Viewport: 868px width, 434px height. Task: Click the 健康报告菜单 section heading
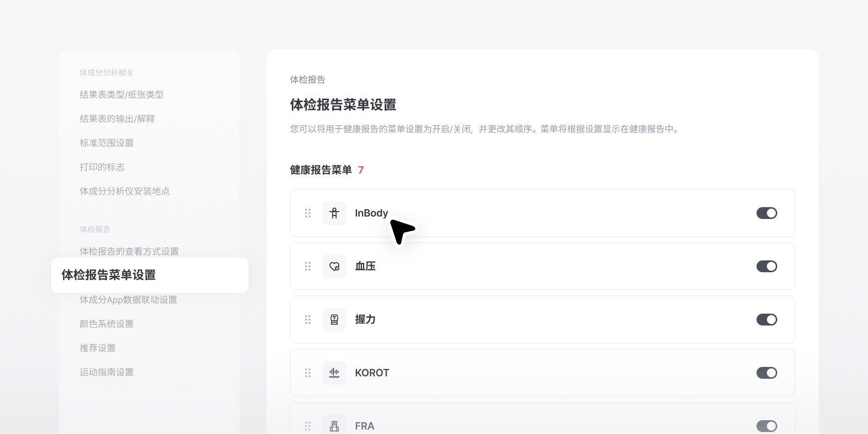tap(321, 170)
